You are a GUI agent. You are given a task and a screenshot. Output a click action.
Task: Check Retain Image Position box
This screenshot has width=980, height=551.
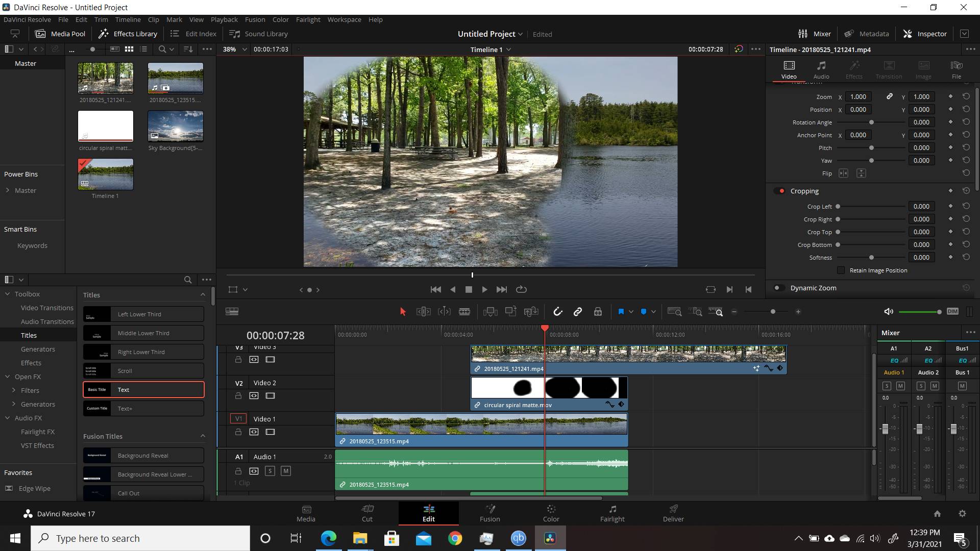tap(841, 270)
